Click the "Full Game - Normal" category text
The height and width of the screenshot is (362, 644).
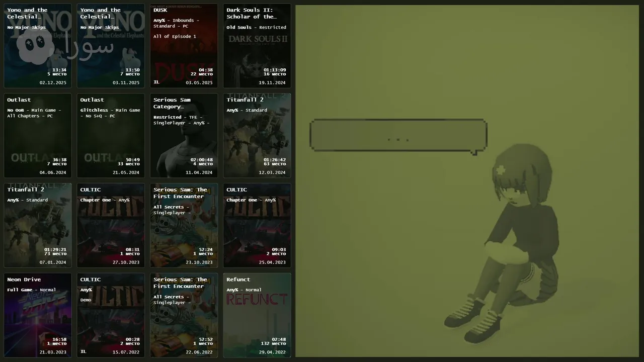[x=31, y=290]
